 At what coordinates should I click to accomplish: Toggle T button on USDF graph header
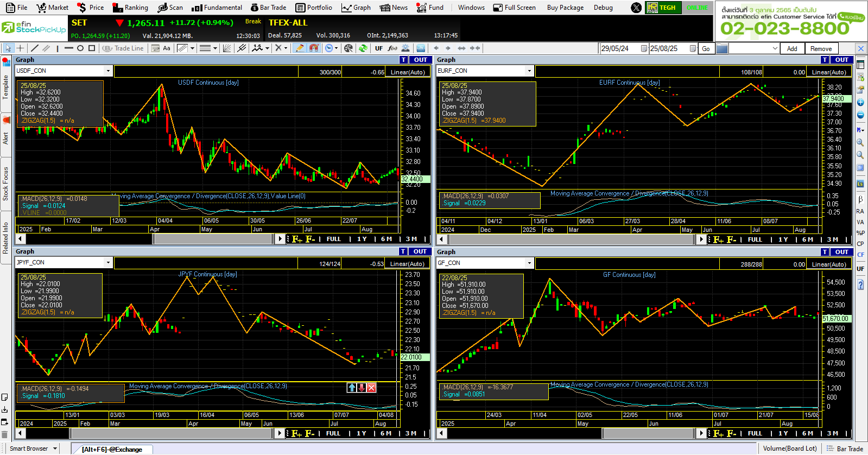click(403, 60)
